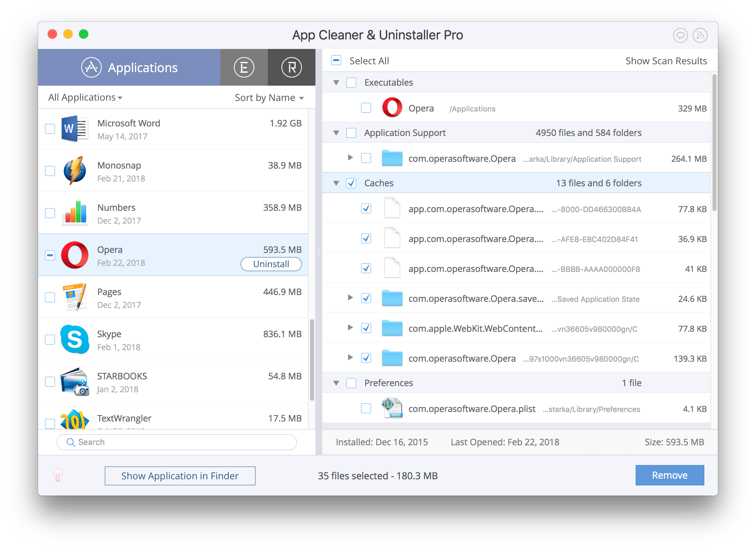This screenshot has width=756, height=550.
Task: Collapse the Caches section
Action: click(x=337, y=183)
